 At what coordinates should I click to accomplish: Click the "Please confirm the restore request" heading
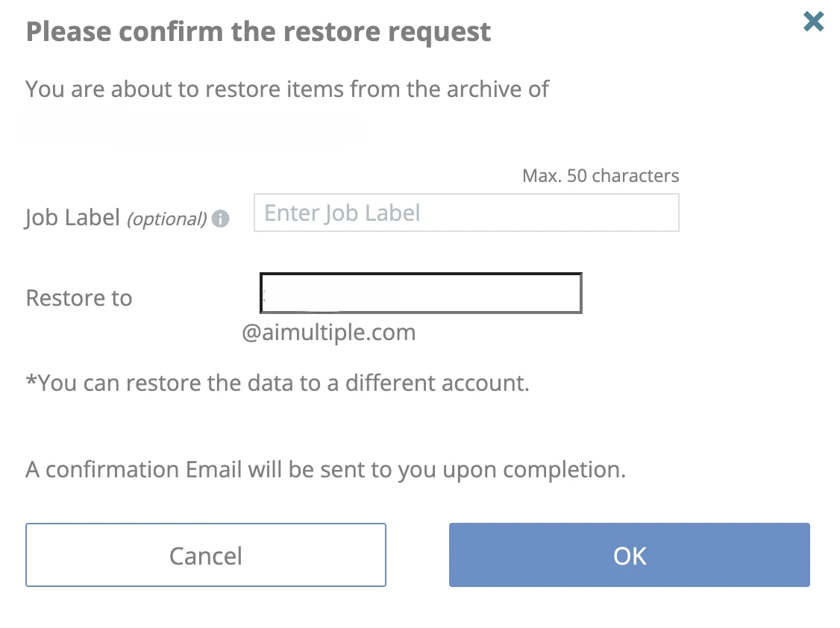[x=258, y=32]
